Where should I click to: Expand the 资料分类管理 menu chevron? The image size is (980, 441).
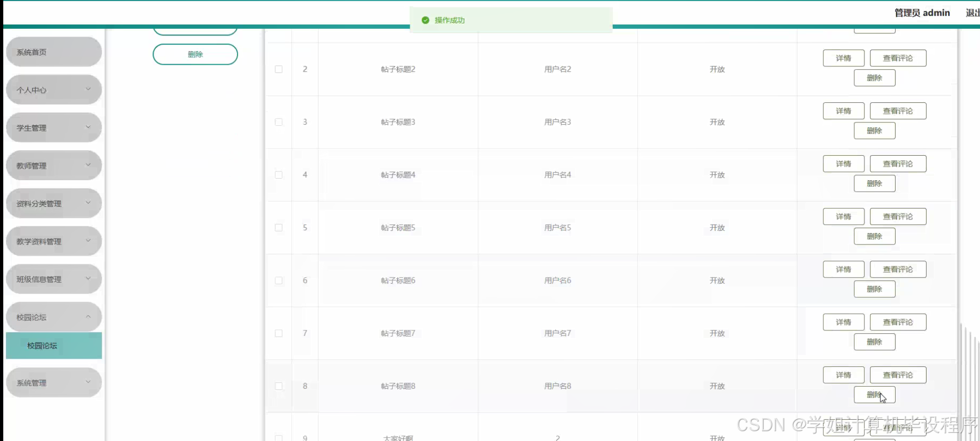coord(88,203)
